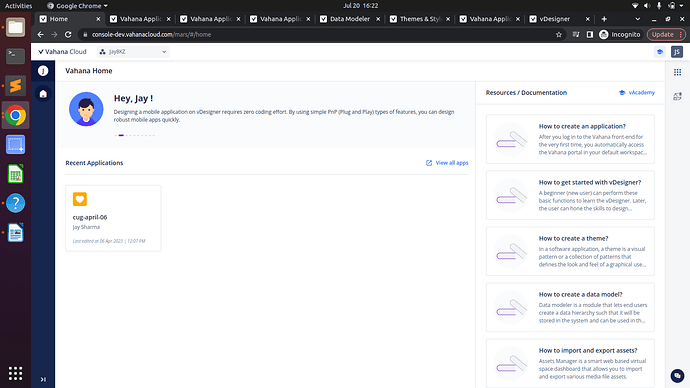Reload the current page
The width and height of the screenshot is (690, 388).
click(68, 34)
